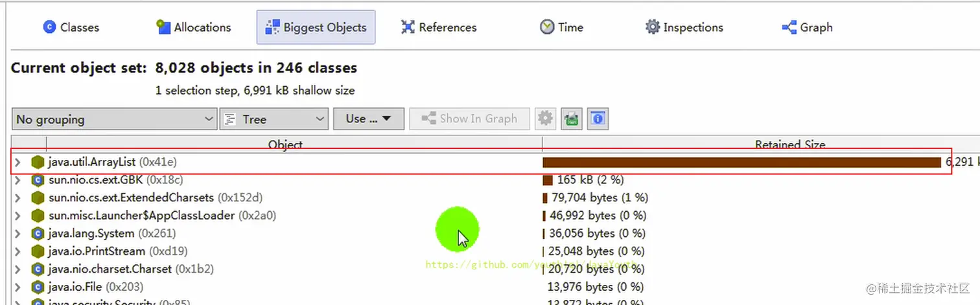This screenshot has height=305, width=980.
Task: Switch to the Graph tab
Action: [807, 27]
